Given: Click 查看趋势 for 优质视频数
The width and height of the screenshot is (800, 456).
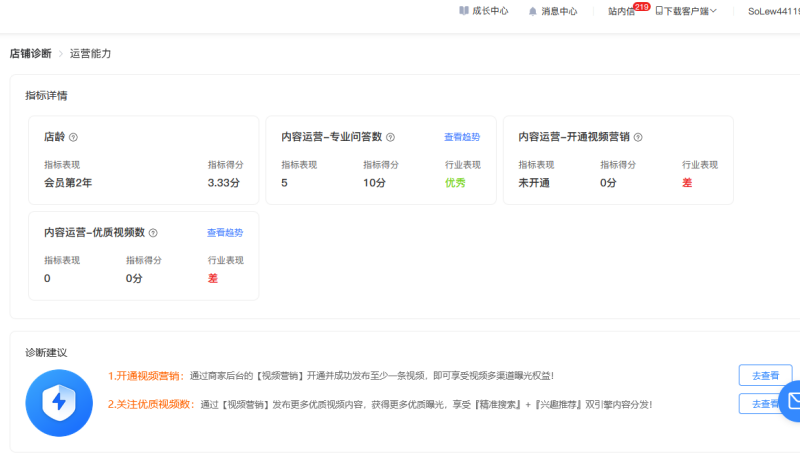Looking at the screenshot, I should (x=225, y=232).
